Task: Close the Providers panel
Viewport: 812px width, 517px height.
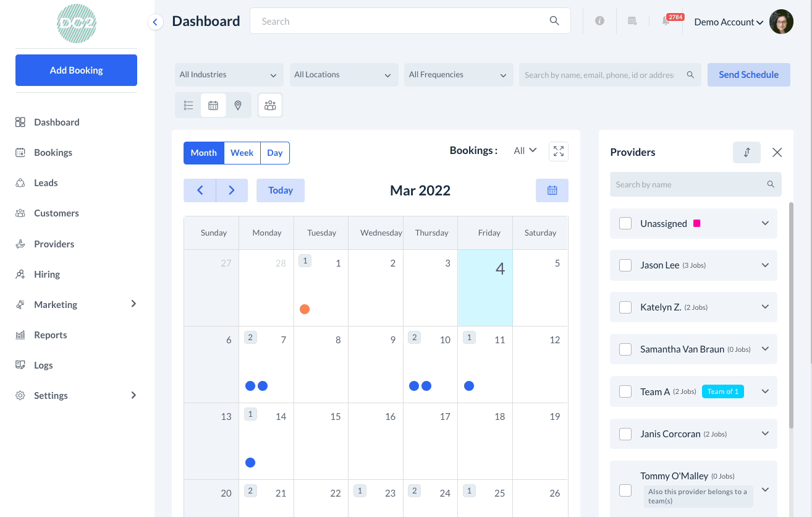Action: (x=777, y=152)
